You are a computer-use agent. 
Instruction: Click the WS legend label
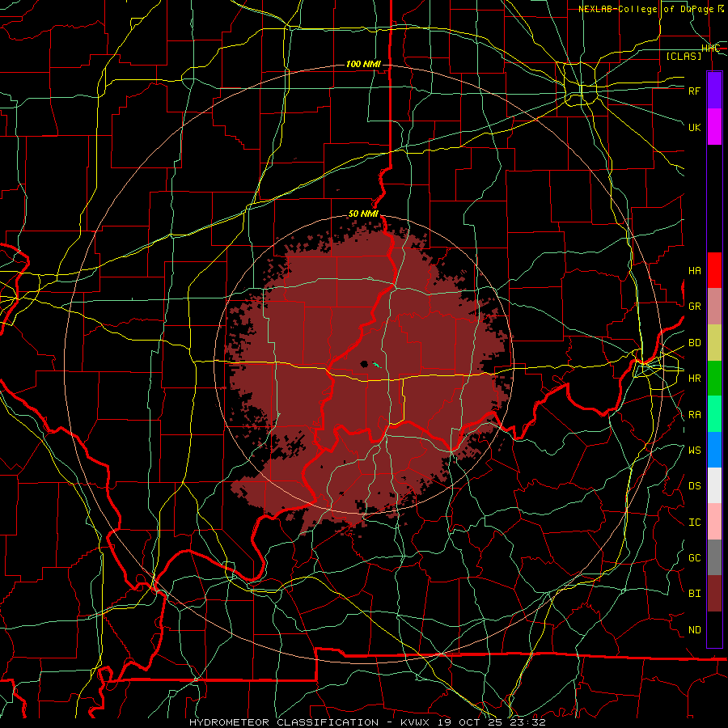[695, 451]
